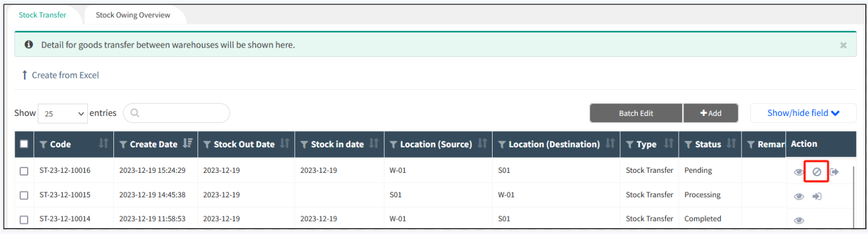Sort by Create Date column sort icon
The image size is (868, 234).
click(x=188, y=144)
